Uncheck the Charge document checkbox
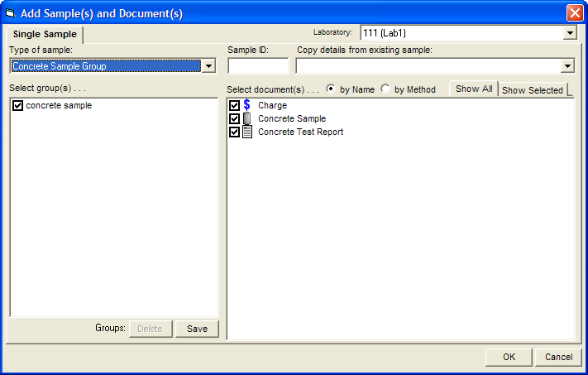This screenshot has width=588, height=375. (x=234, y=105)
